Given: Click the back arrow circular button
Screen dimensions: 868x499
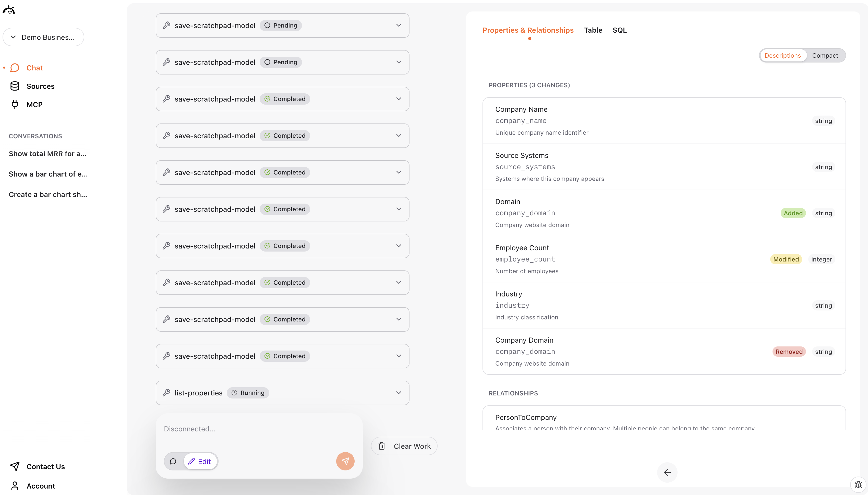Looking at the screenshot, I should (667, 472).
